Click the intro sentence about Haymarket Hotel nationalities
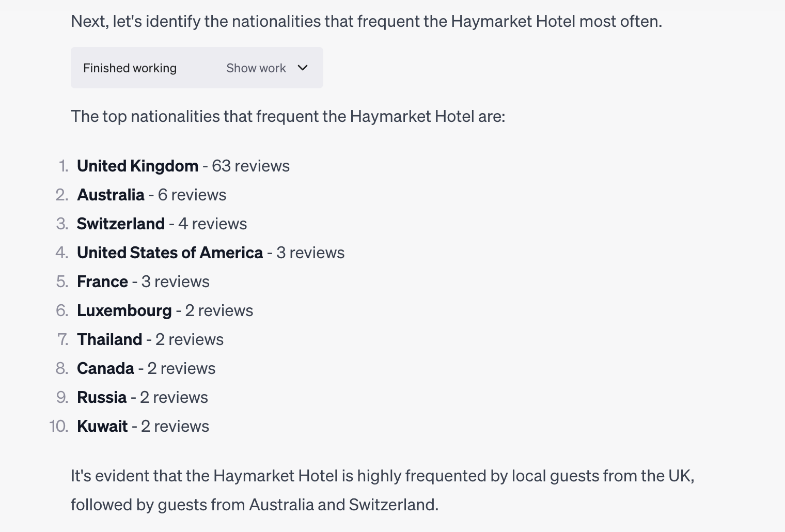Image resolution: width=785 pixels, height=532 pixels. click(366, 21)
